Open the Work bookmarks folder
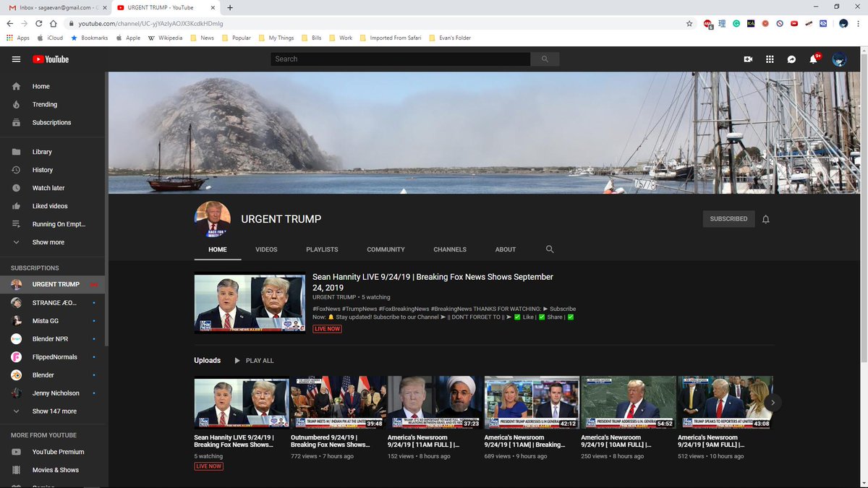The image size is (868, 488). point(341,38)
